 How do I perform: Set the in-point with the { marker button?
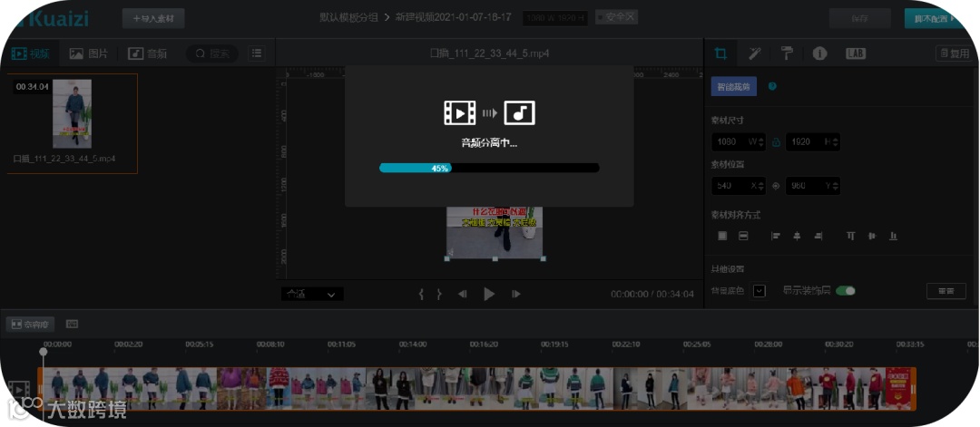421,294
